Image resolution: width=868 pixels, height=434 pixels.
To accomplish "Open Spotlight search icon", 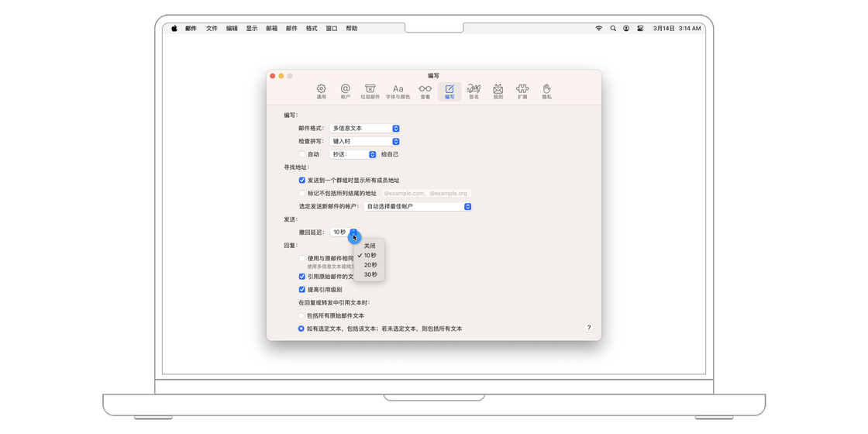I will coord(613,28).
